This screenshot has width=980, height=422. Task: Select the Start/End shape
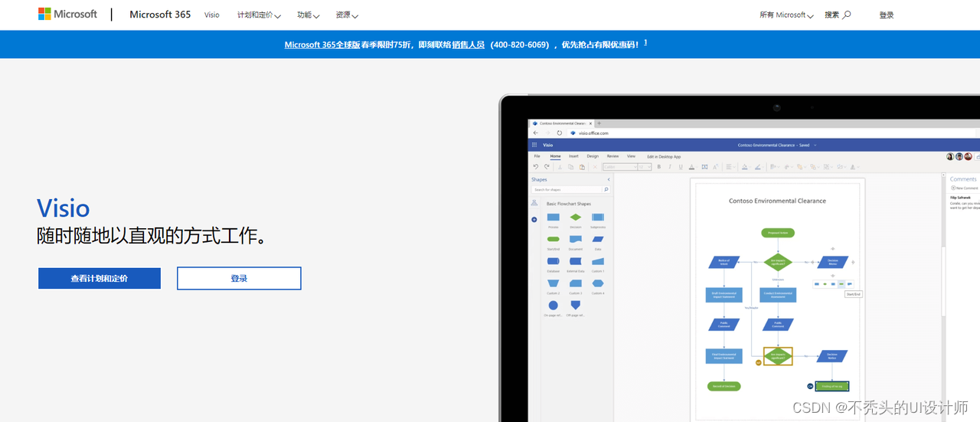(553, 240)
